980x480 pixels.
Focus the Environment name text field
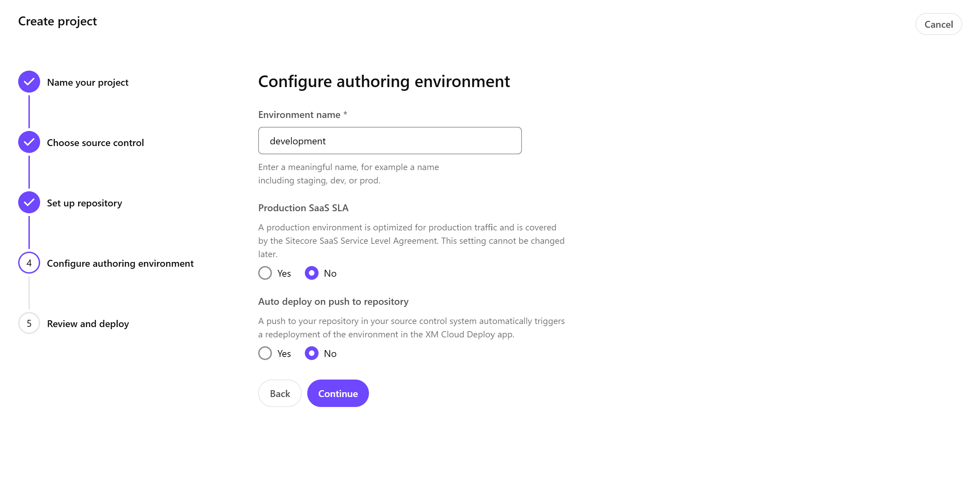coord(390,141)
